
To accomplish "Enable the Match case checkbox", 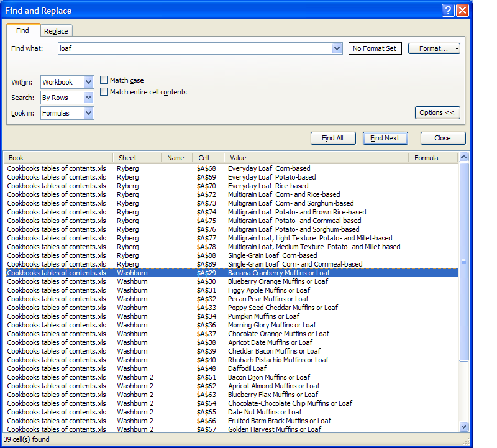I will (x=104, y=80).
